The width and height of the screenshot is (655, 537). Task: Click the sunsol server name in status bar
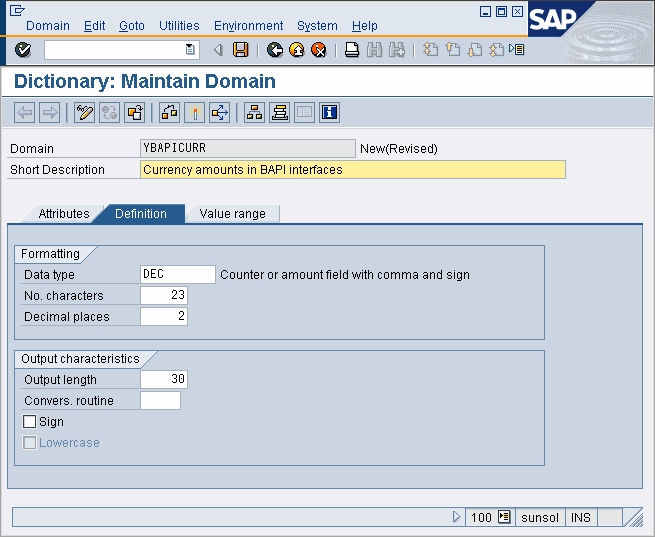540,518
